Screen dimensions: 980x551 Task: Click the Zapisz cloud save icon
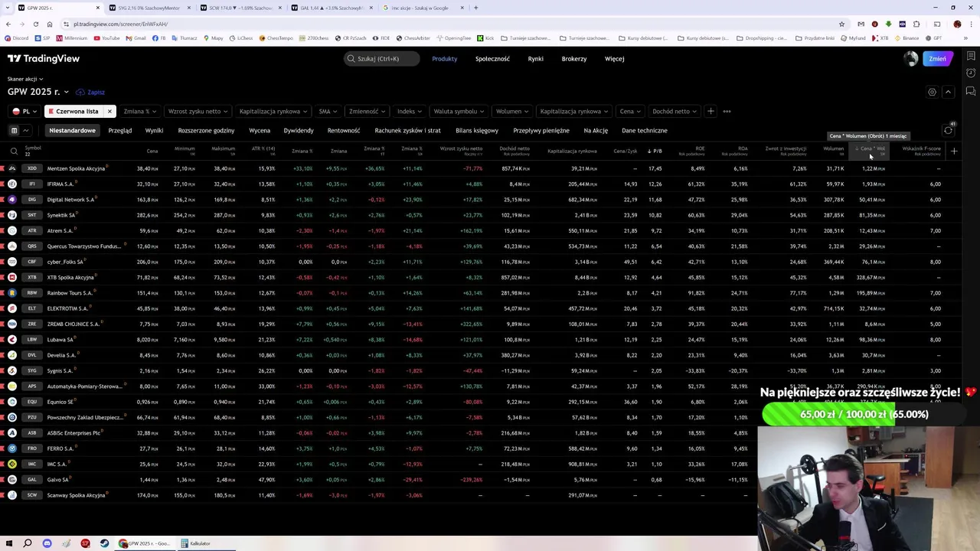coord(80,92)
